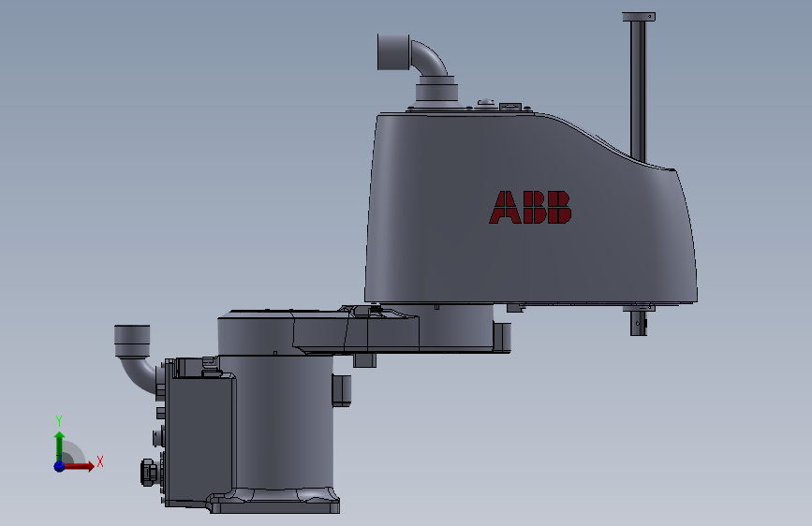Select the elbow cable conduit at the base rear
This screenshot has height=526, width=812.
pos(136,358)
